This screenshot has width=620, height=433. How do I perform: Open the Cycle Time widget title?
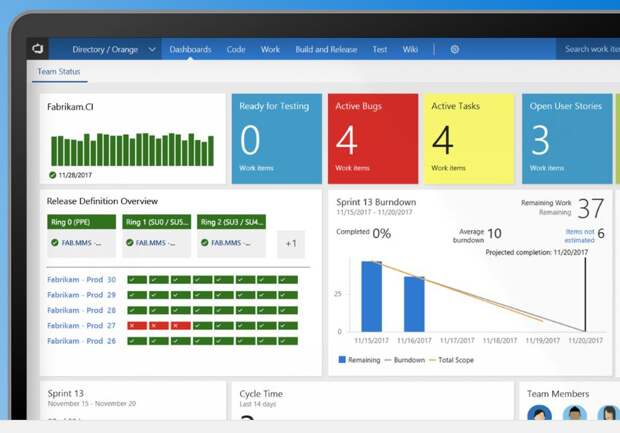click(261, 394)
